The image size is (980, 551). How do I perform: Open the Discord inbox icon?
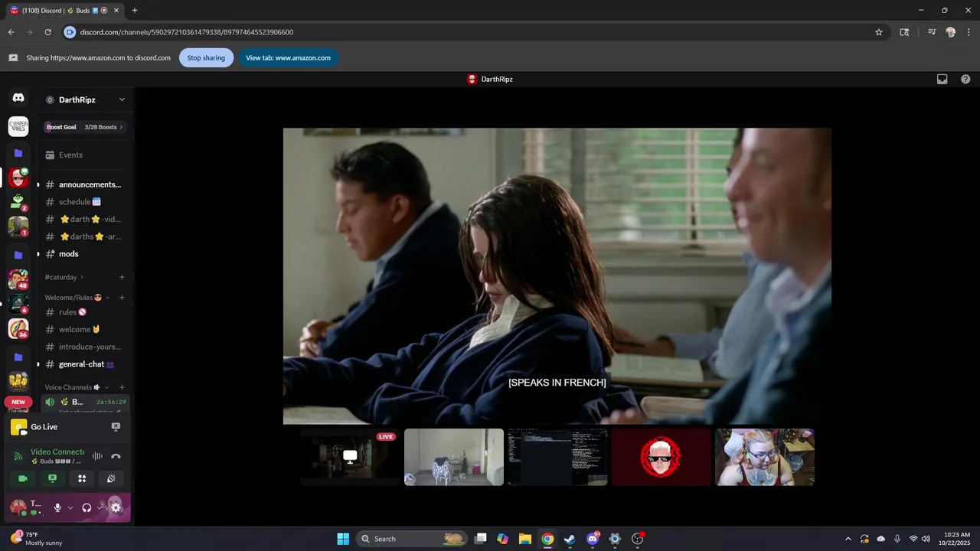click(x=942, y=79)
